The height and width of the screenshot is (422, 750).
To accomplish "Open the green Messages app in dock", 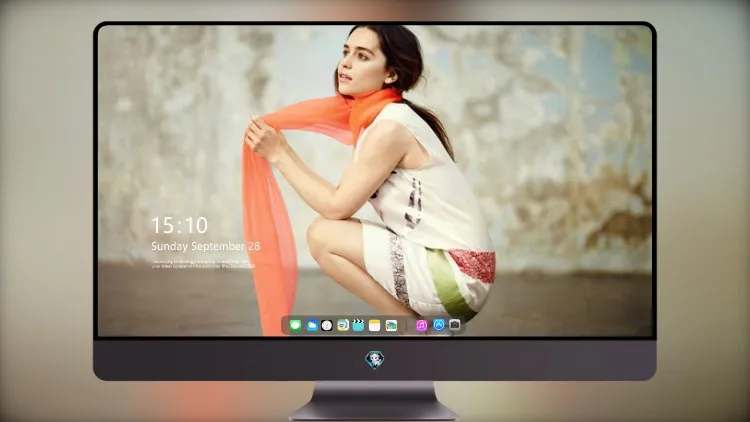I will (x=295, y=326).
